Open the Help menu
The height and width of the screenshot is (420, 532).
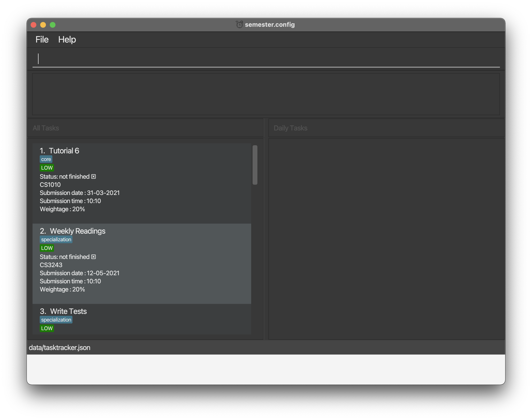pos(67,40)
